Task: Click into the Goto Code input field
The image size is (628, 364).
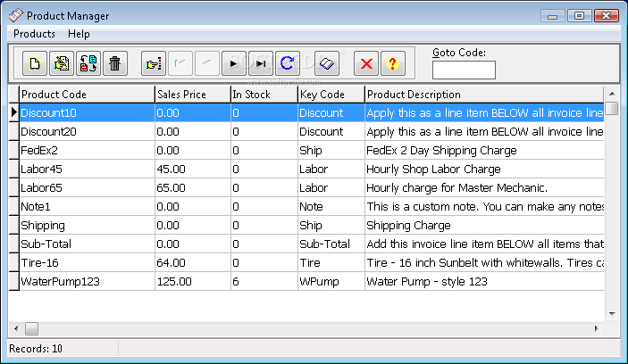Action: tap(464, 70)
